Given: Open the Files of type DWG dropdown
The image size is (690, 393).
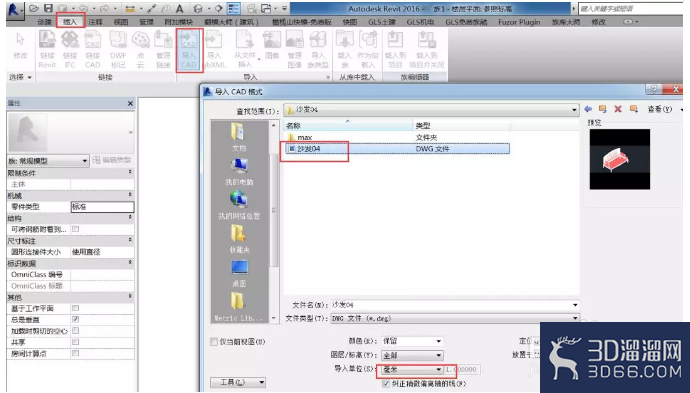Looking at the screenshot, I should [x=455, y=318].
